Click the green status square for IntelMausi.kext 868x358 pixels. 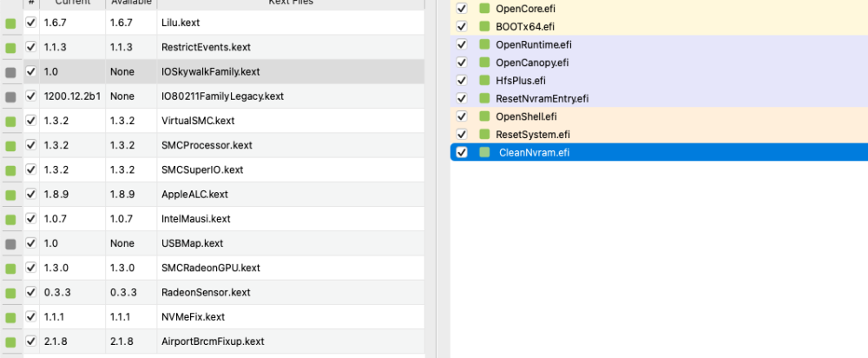(10, 220)
